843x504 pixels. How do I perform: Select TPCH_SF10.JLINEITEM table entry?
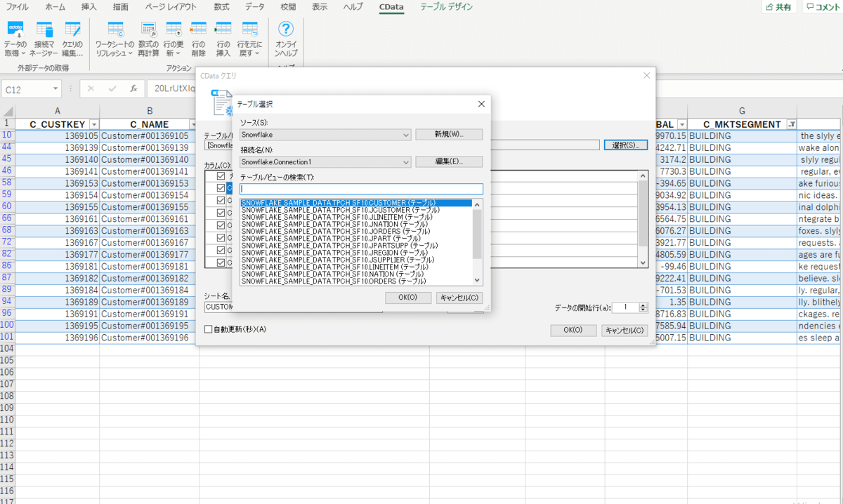click(x=336, y=217)
